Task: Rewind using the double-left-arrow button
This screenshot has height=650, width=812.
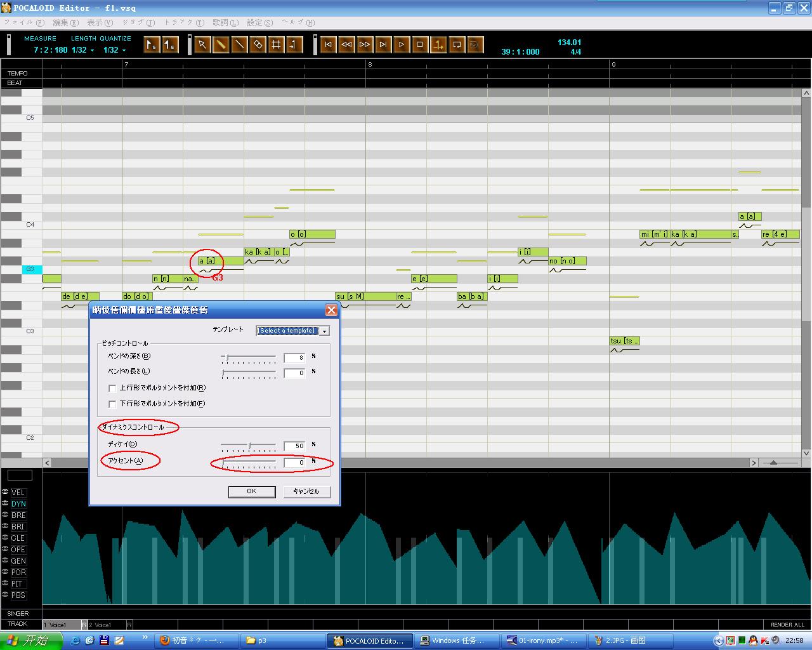Action: click(x=346, y=44)
